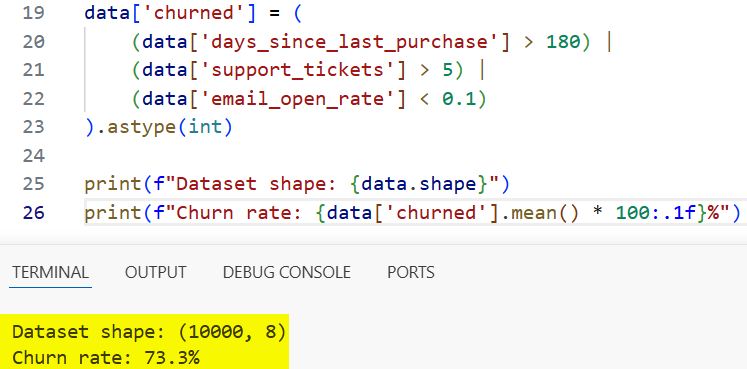Click line number 23 in gutter
This screenshot has height=369, width=747.
(x=33, y=127)
